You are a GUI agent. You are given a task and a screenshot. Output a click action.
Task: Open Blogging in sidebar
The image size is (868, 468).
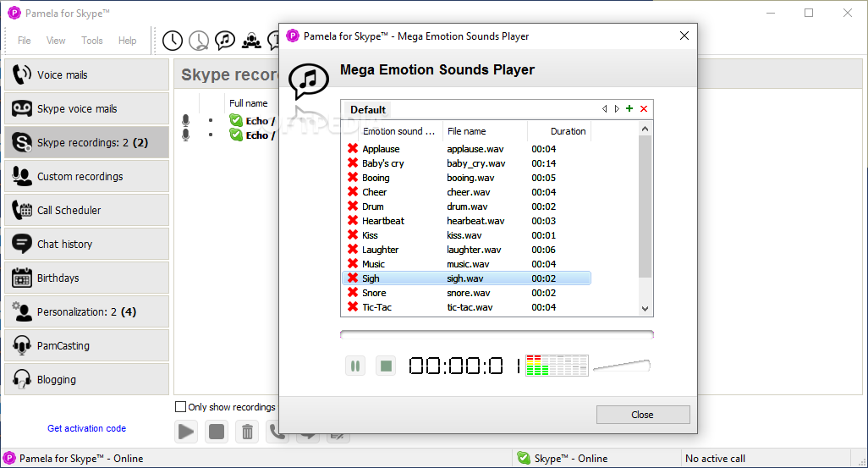coord(87,379)
